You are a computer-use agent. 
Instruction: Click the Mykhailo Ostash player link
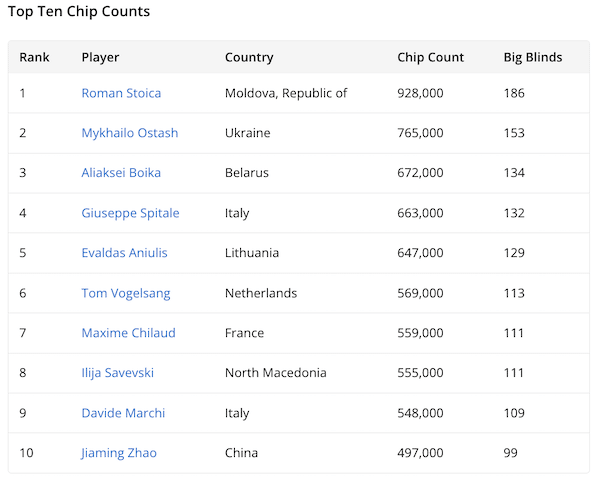pos(130,133)
